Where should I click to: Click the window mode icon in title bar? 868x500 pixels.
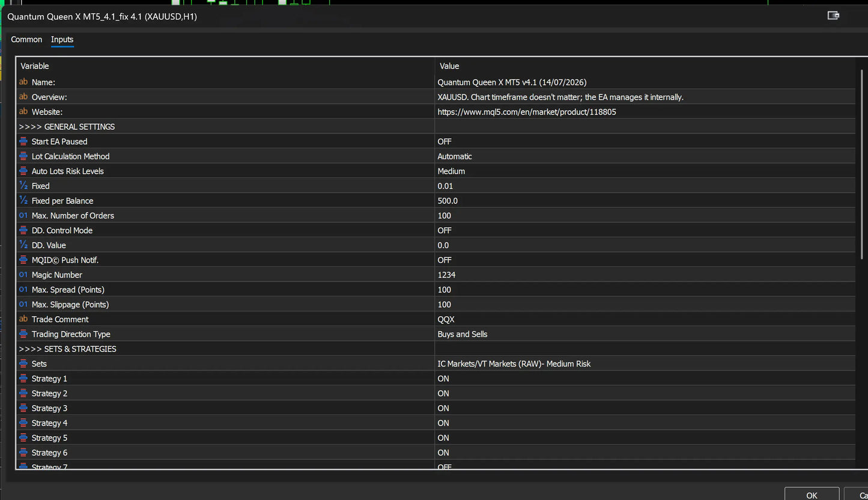(x=833, y=16)
